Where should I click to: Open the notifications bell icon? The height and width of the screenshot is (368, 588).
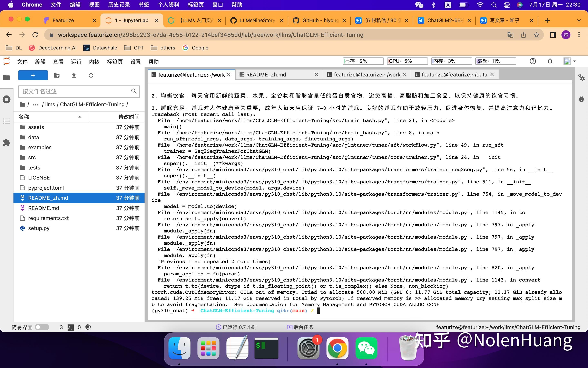tap(550, 61)
